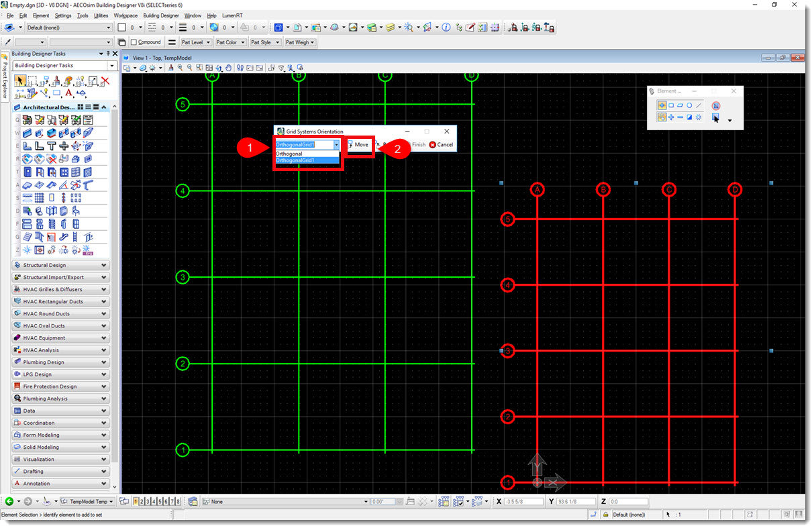Image resolution: width=812 pixels, height=526 pixels.
Task: Toggle view 2 button in status bar
Action: (x=142, y=501)
